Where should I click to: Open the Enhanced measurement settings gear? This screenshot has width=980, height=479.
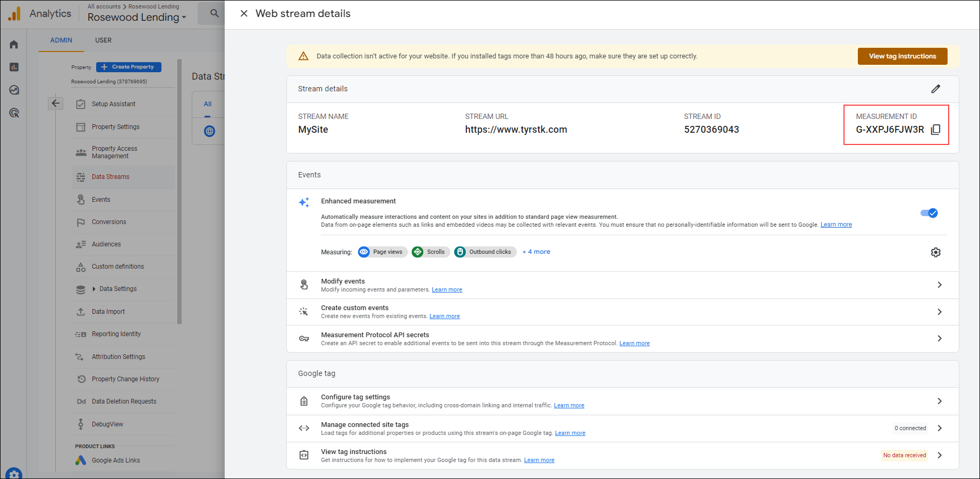(x=936, y=252)
